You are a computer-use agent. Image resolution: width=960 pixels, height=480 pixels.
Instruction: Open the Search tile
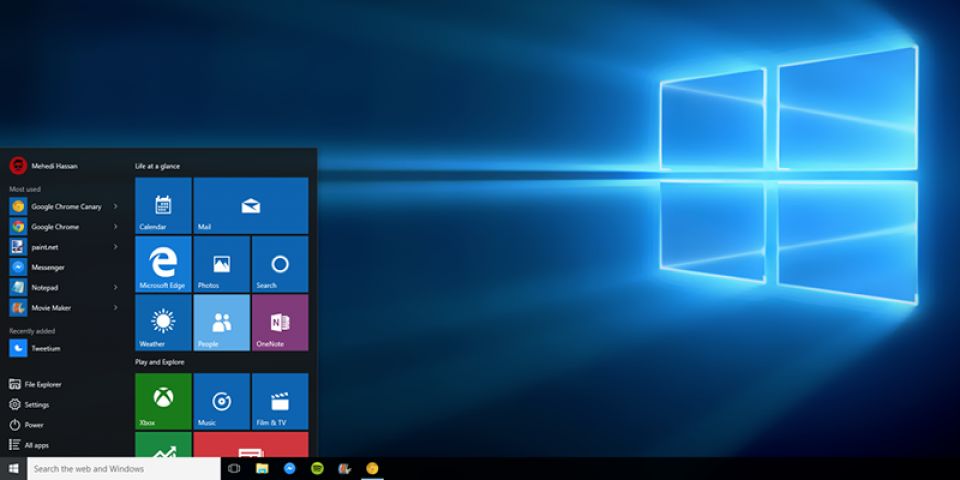coord(280,264)
